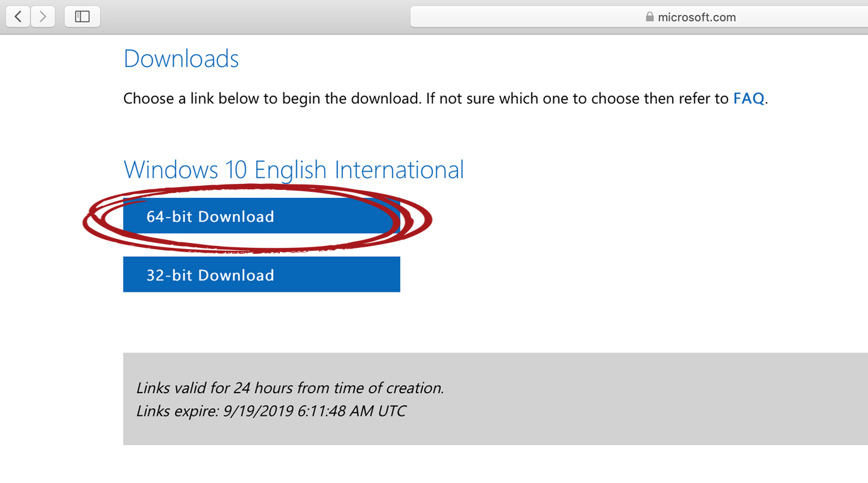Screen dimensions: 868x483
Task: Click the 'Links valid for 24 hours' note
Action: pos(290,388)
